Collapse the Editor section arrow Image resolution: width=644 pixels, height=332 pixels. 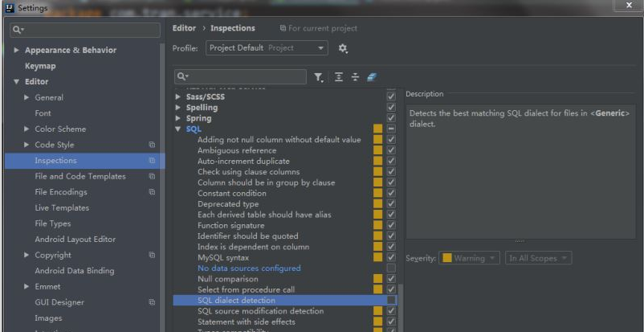tap(16, 81)
